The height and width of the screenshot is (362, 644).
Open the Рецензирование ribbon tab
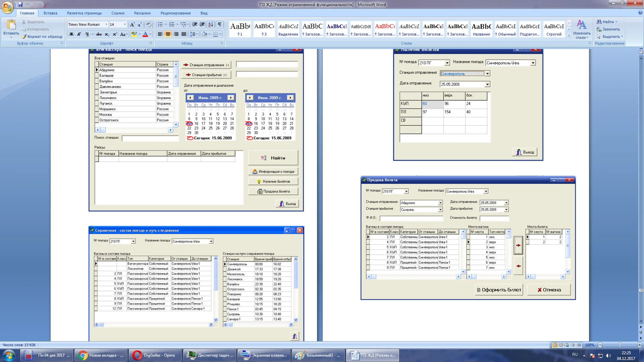[x=175, y=13]
